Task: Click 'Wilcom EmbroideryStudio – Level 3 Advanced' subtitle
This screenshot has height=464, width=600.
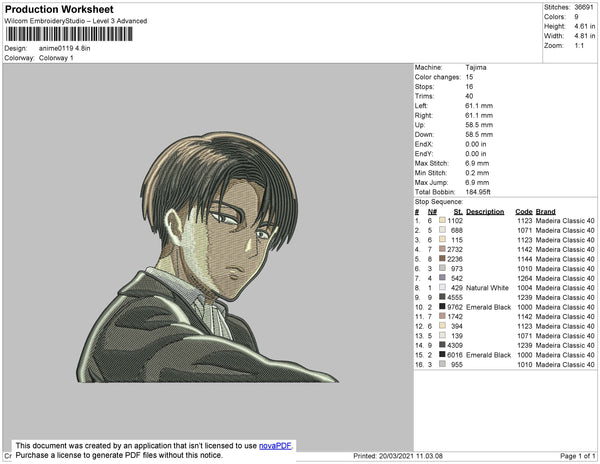Action: point(76,21)
